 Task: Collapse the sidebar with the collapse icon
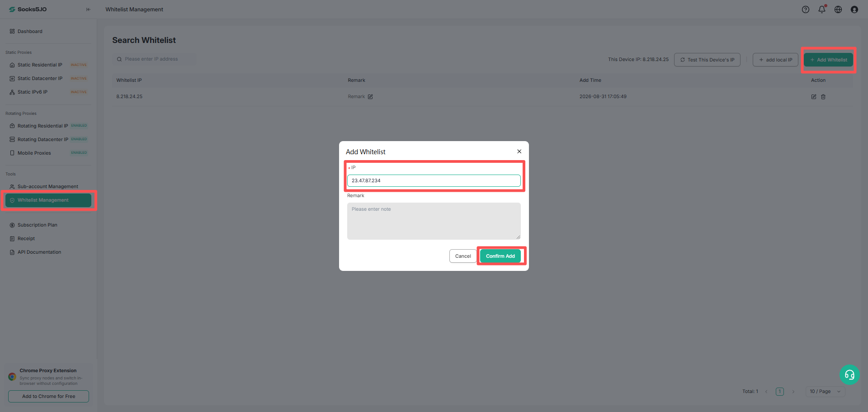[x=88, y=9]
